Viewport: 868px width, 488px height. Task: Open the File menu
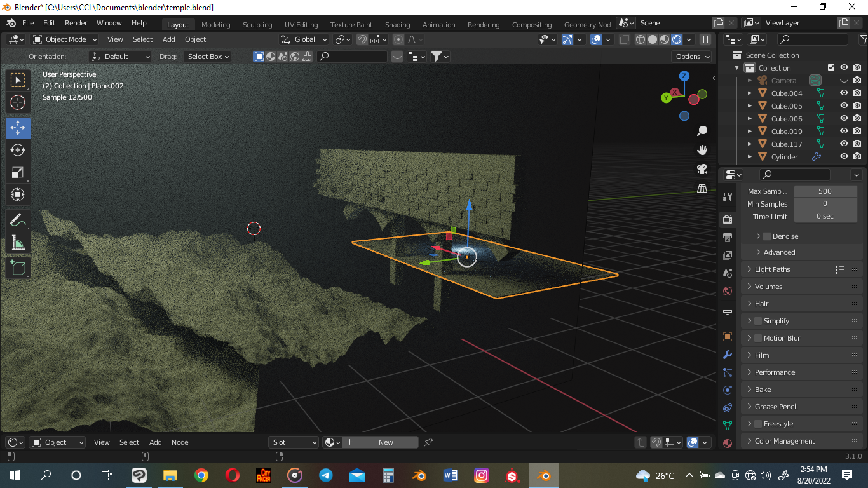pyautogui.click(x=28, y=23)
